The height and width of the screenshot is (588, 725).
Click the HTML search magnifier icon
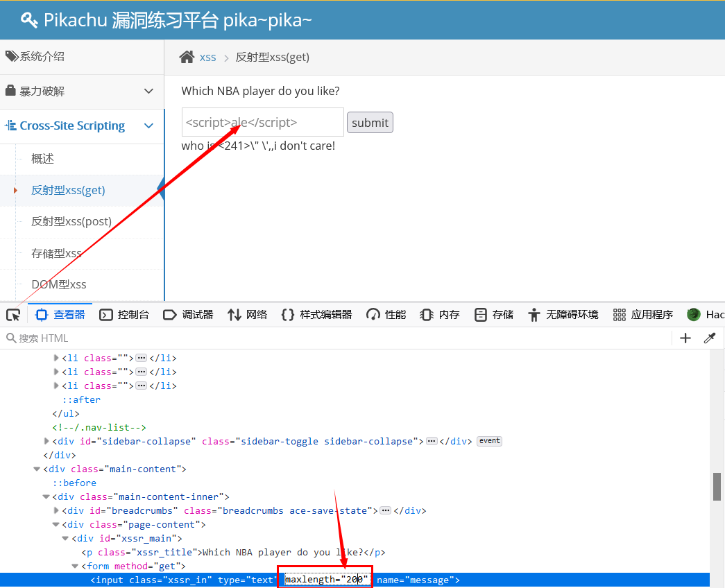[x=11, y=338]
